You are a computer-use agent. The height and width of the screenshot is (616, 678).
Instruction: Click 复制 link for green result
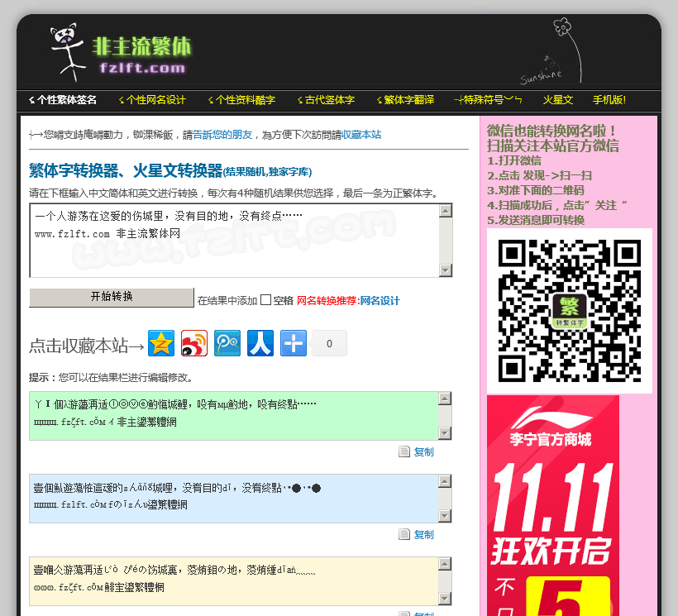coord(423,452)
